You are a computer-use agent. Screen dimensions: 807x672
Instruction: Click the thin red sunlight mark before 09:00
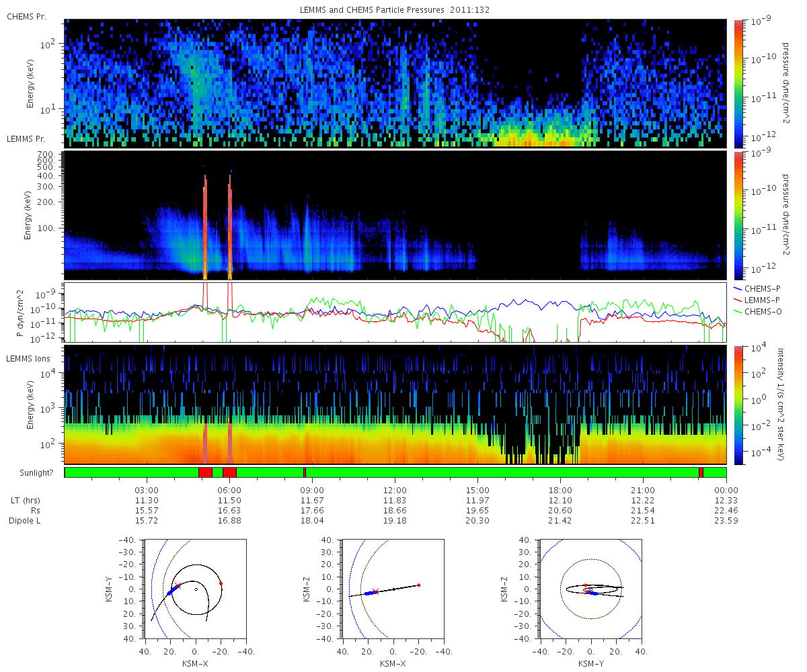point(305,472)
